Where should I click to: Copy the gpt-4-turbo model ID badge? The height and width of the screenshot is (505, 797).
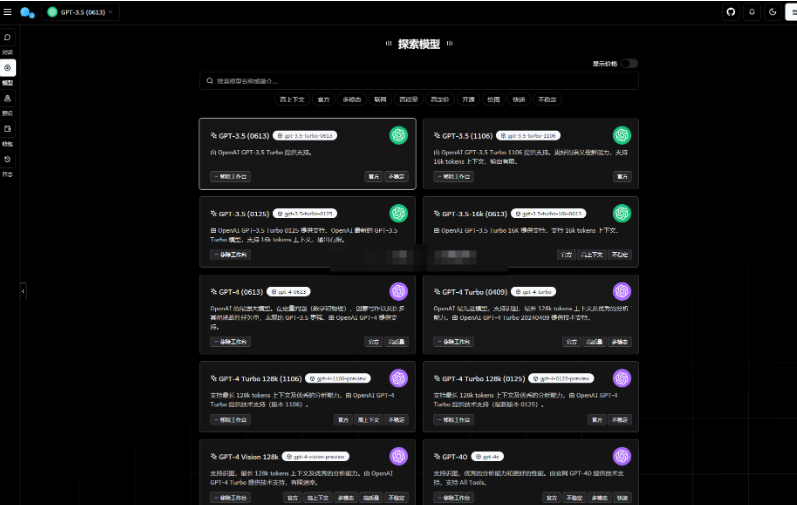tap(533, 292)
